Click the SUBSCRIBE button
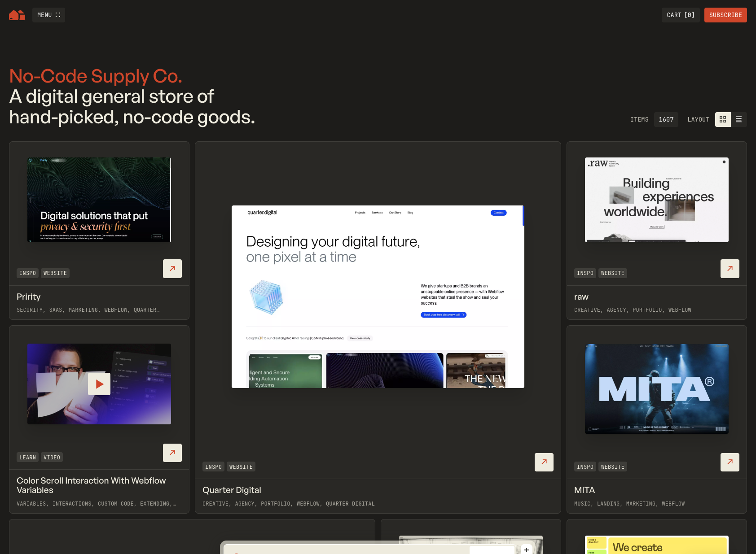This screenshot has height=554, width=756. [725, 15]
